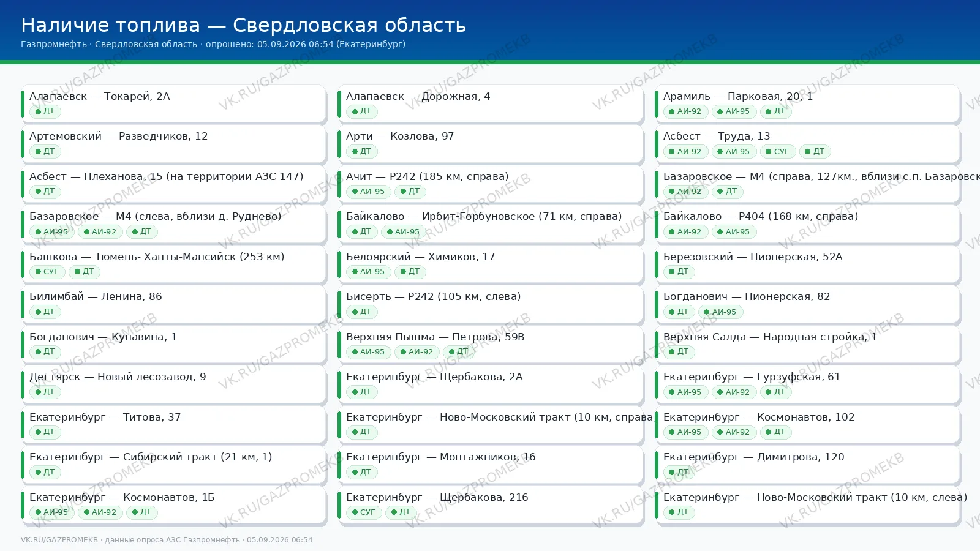Select «Екатеринбург — Титова, 37» title
This screenshot has height=551, width=980.
[105, 417]
